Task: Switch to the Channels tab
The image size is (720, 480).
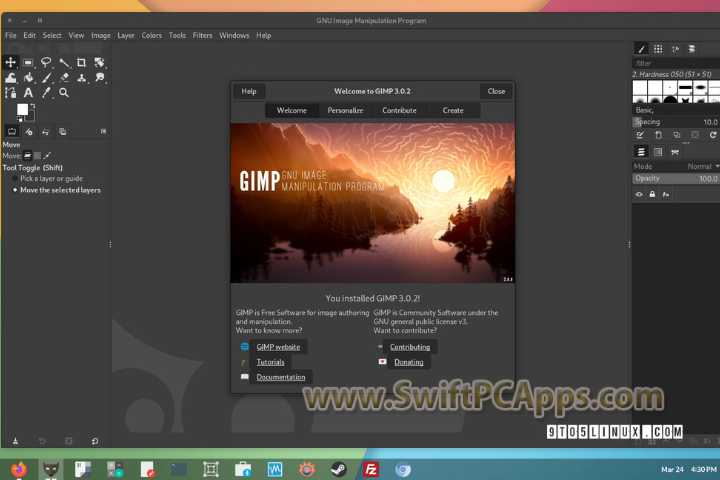Action: [x=658, y=152]
